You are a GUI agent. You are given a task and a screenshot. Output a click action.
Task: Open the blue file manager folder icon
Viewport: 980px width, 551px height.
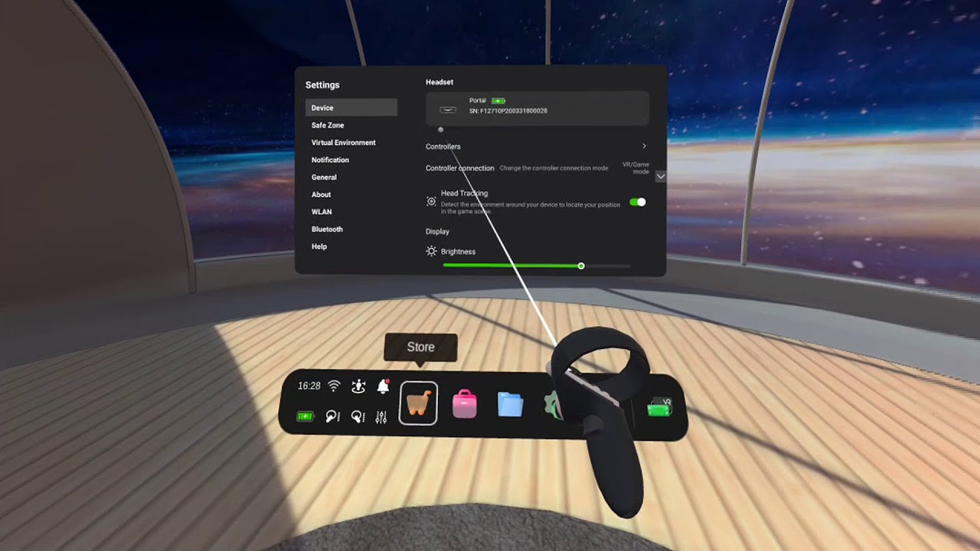[510, 404]
